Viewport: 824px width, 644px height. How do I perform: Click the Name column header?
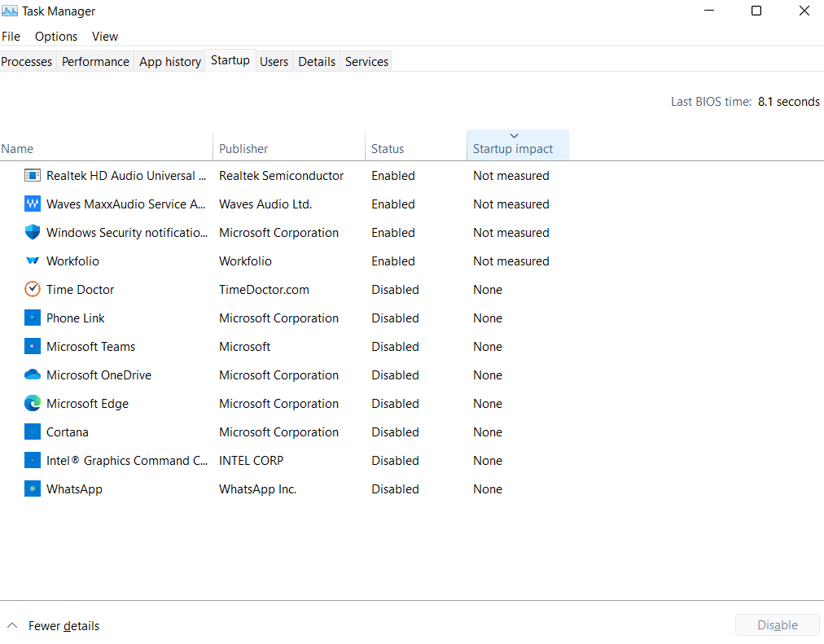pos(17,148)
